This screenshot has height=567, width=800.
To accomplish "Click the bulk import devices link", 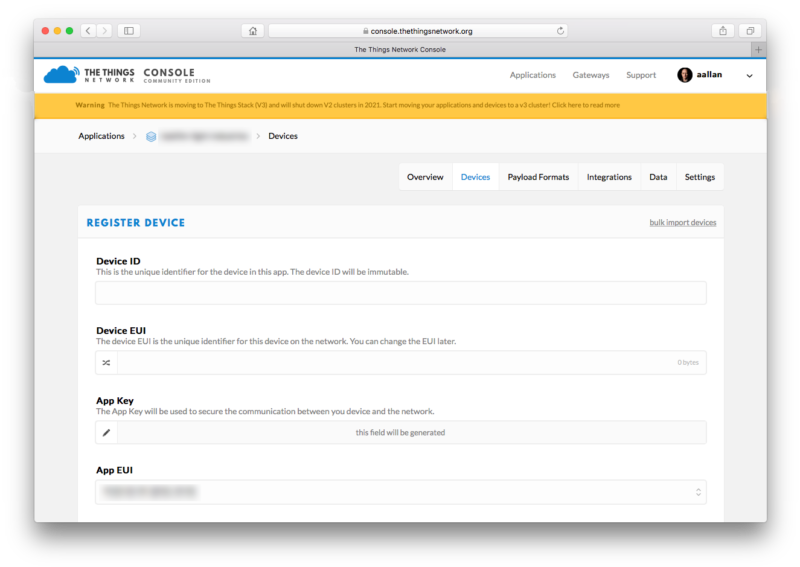I will coord(683,223).
